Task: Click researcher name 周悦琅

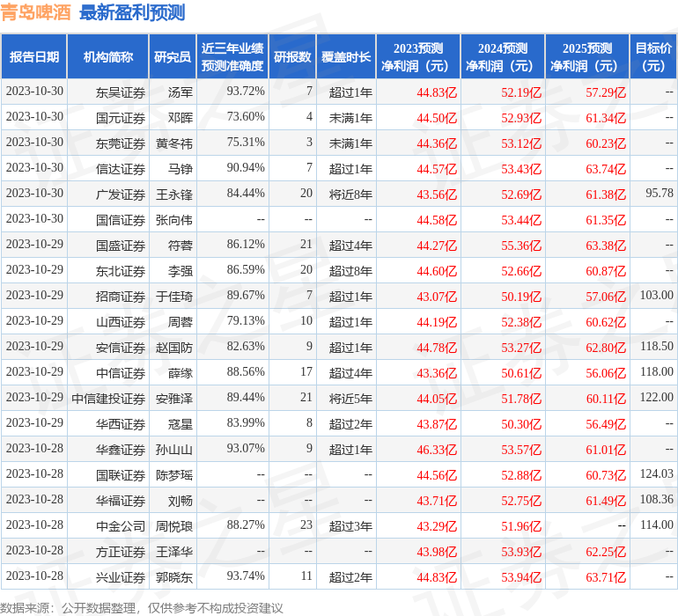Action: 174,526
